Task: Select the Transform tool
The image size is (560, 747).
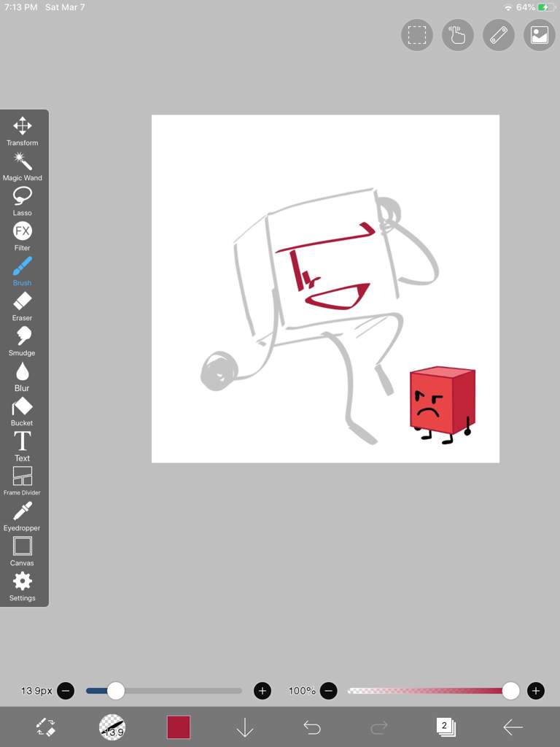Action: click(x=23, y=131)
